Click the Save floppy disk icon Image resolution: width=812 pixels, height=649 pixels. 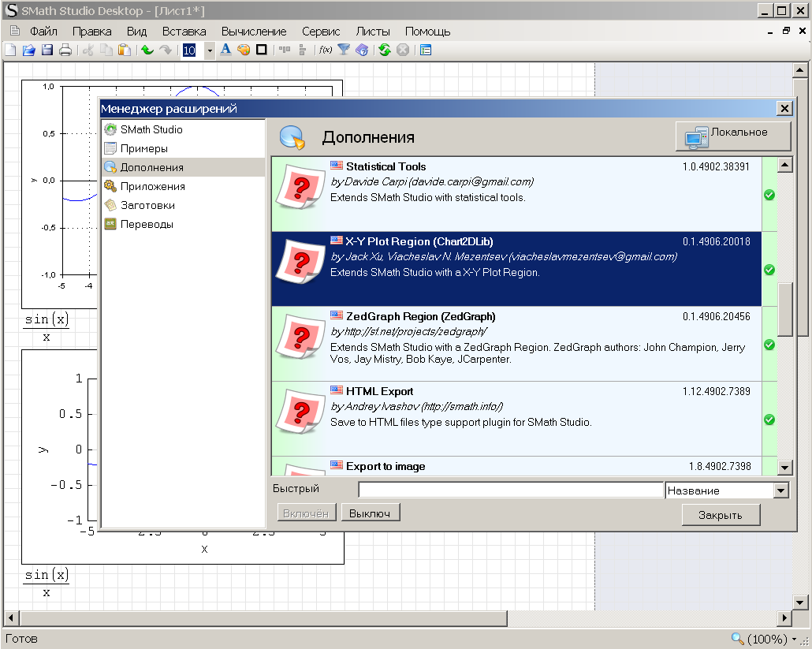47,50
